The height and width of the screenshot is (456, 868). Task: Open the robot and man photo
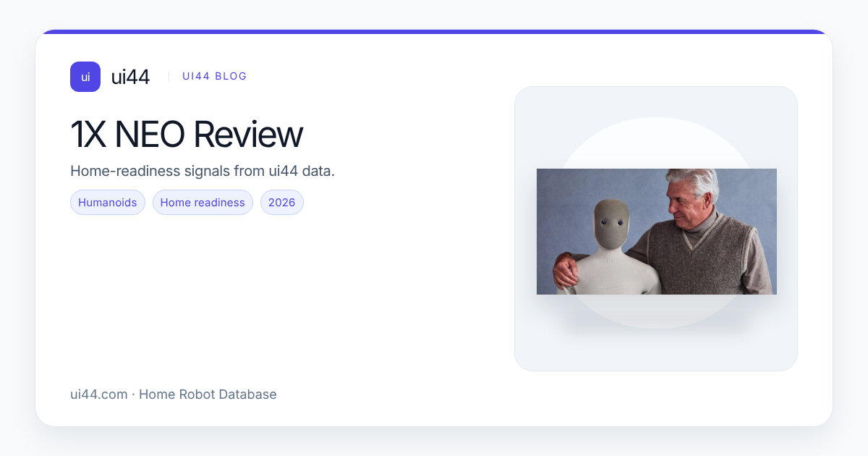click(x=657, y=232)
